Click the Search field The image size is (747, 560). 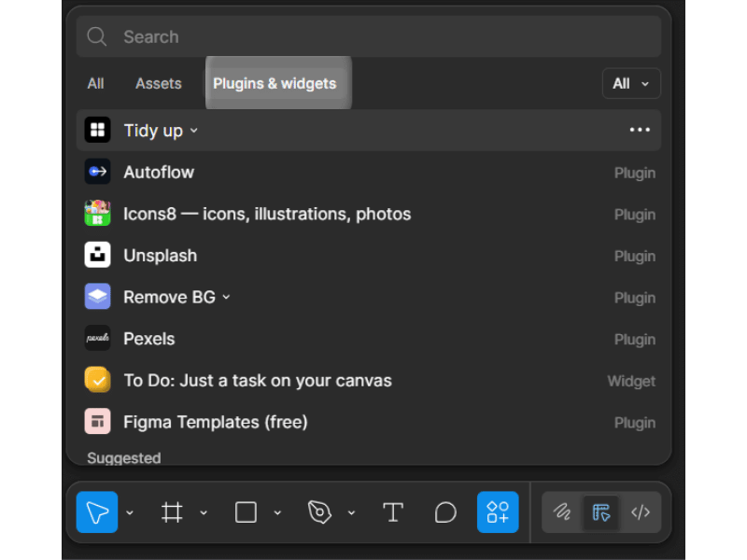click(x=369, y=36)
